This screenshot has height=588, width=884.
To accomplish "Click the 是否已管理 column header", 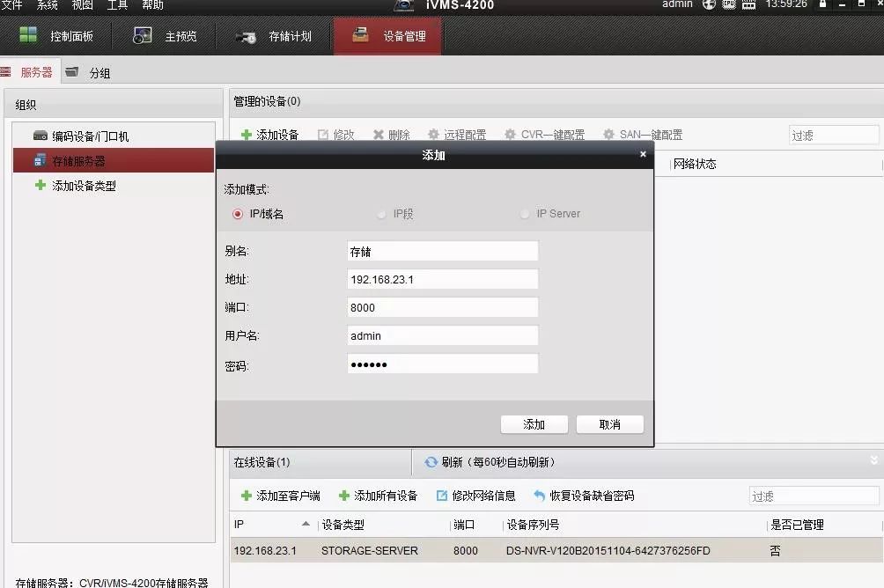I will 797,525.
